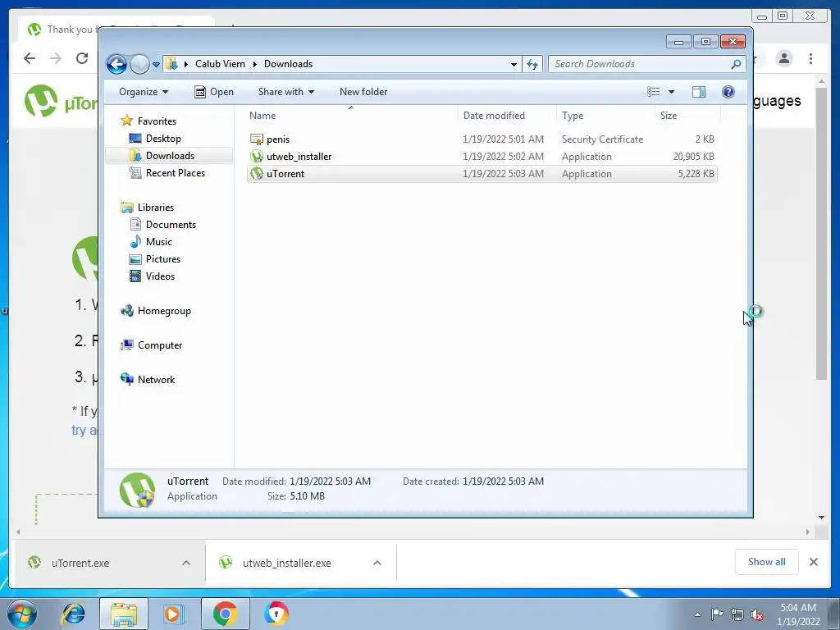Click the Chrome page vertical scrollbar
Screen dimensions: 840x630
pyautogui.click(x=822, y=233)
